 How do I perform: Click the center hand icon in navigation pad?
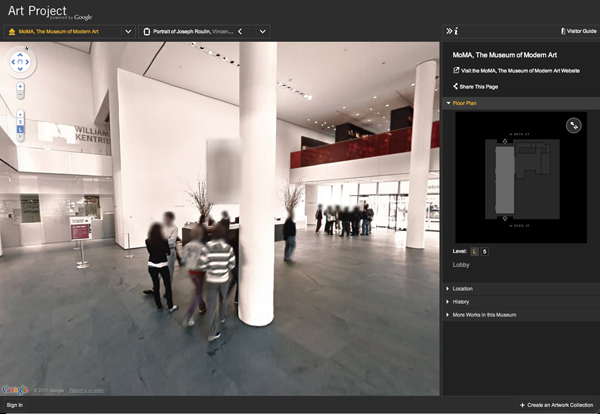click(20, 62)
